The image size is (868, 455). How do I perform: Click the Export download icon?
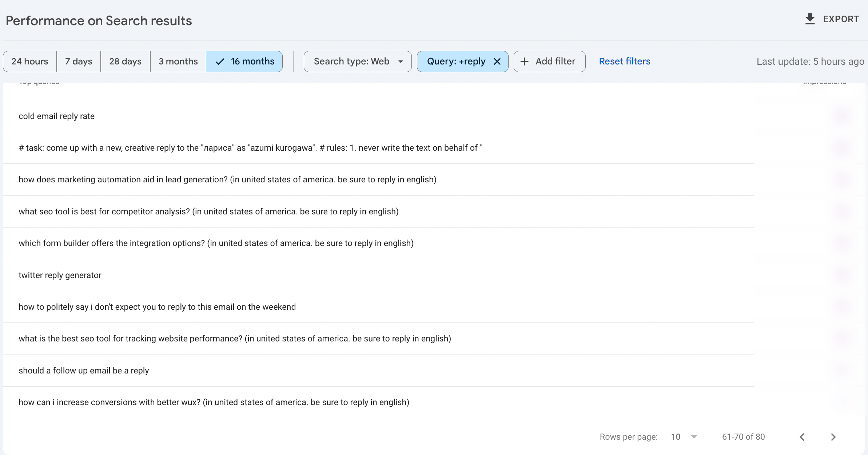810,19
